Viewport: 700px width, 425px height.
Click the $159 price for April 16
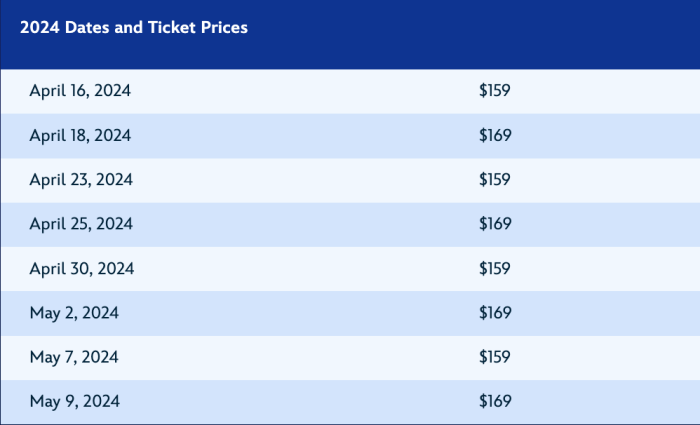click(x=495, y=91)
